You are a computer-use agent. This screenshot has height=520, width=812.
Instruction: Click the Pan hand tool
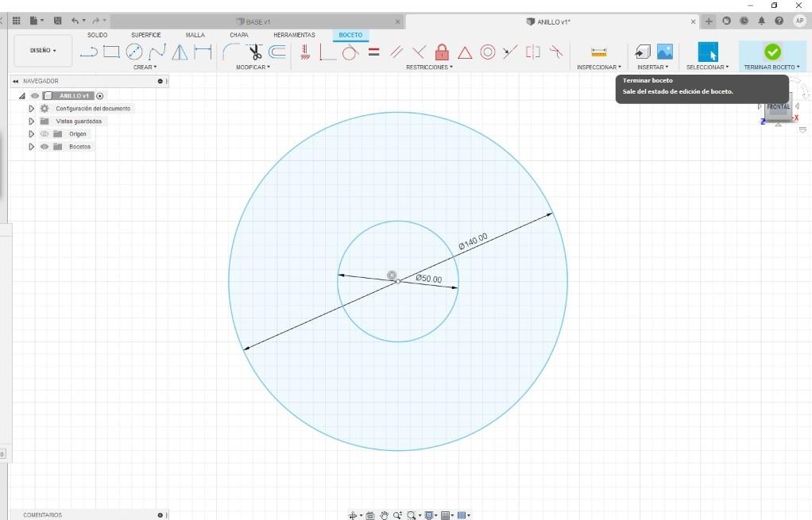[384, 515]
